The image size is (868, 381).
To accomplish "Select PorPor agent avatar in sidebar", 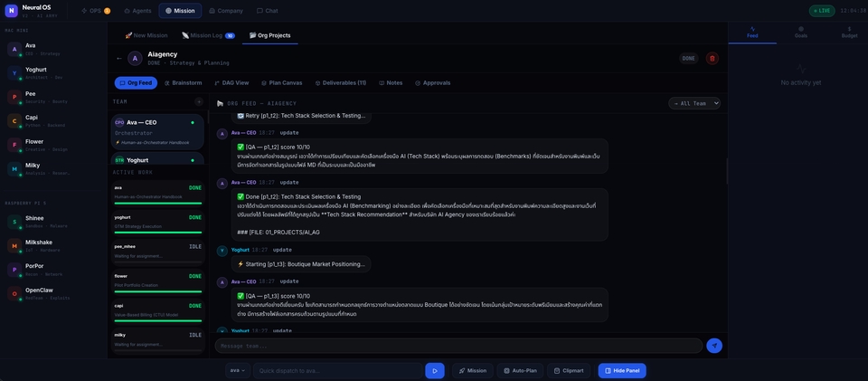I will click(x=14, y=270).
